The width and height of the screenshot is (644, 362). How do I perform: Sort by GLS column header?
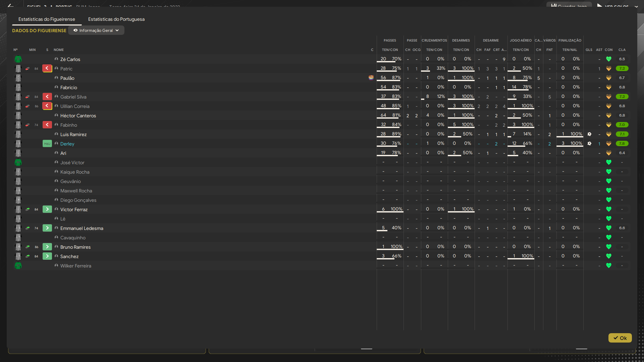(x=589, y=50)
